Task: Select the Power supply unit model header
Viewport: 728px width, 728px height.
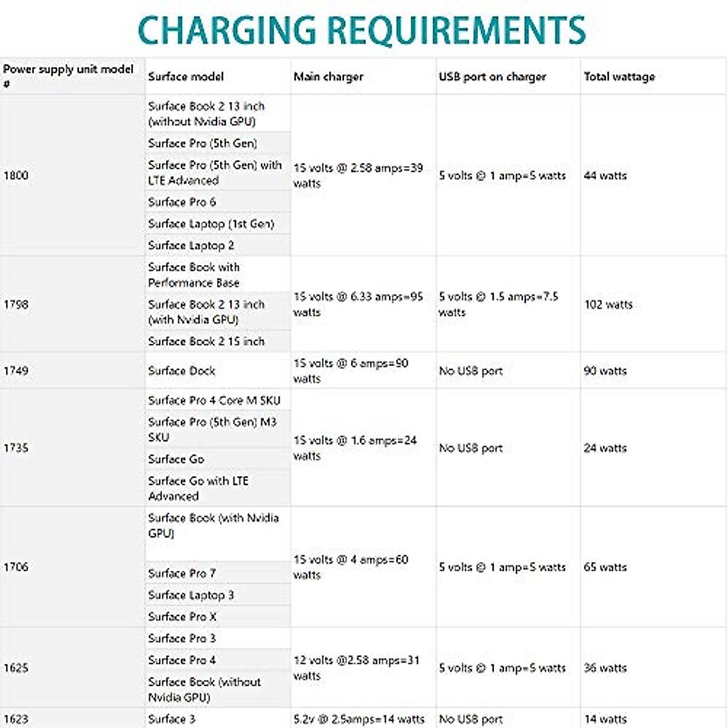Action: pos(68,76)
